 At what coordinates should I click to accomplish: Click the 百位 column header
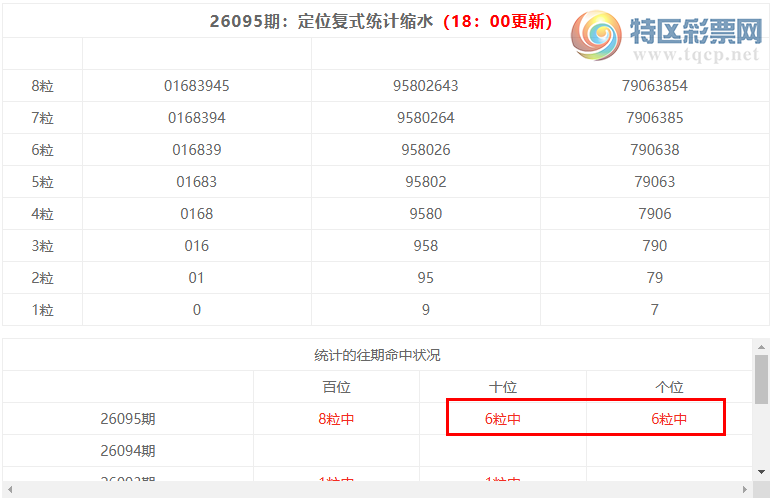(x=337, y=387)
